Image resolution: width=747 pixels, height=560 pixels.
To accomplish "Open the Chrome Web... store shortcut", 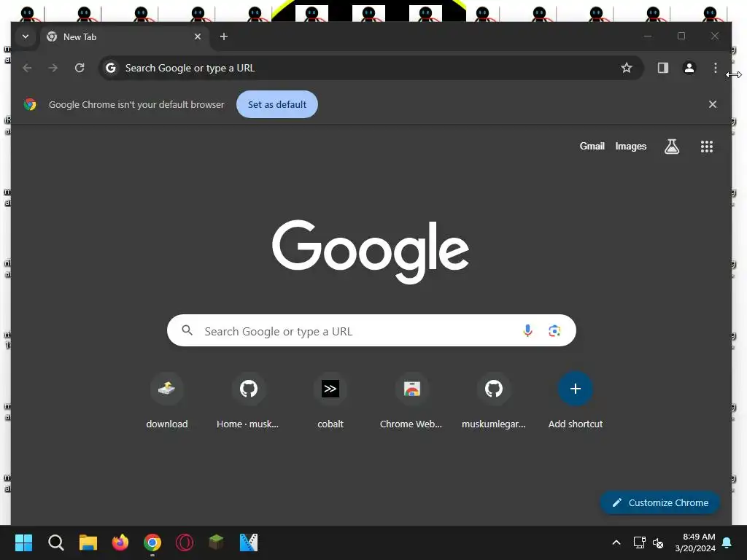I will click(x=411, y=401).
